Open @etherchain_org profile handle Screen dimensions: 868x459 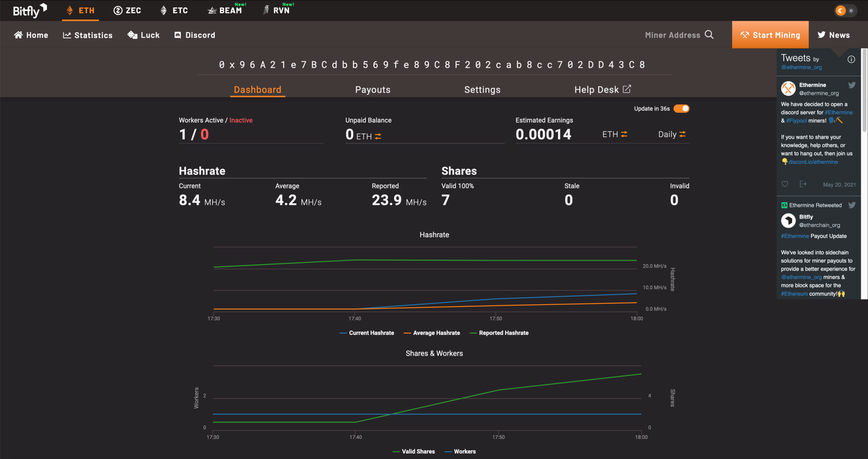[820, 225]
